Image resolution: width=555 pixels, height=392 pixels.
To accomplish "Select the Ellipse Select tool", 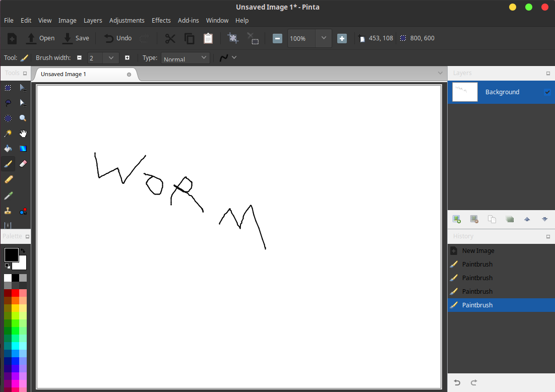I will (8, 118).
